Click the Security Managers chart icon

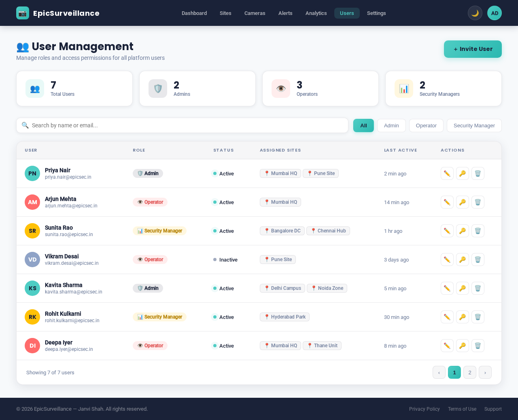pyautogui.click(x=404, y=88)
